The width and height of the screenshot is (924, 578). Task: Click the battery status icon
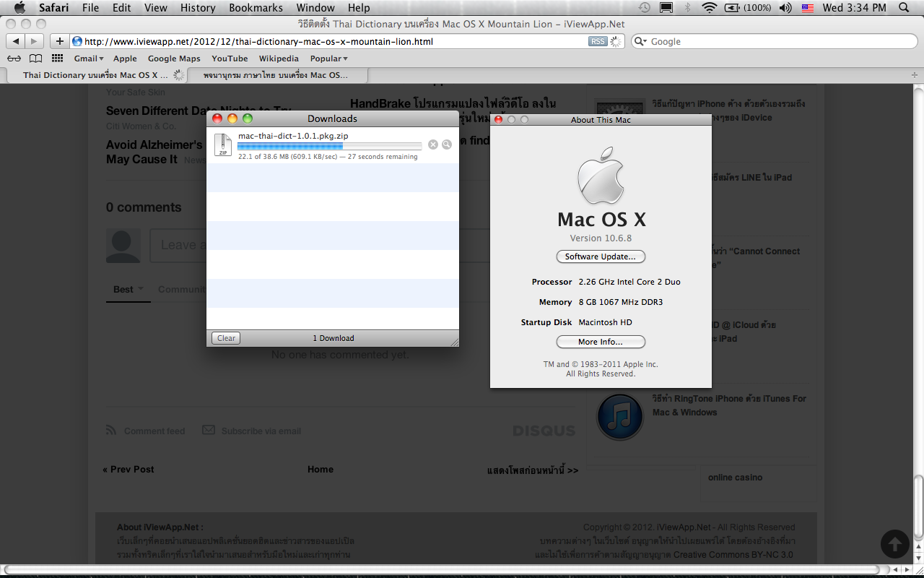747,8
